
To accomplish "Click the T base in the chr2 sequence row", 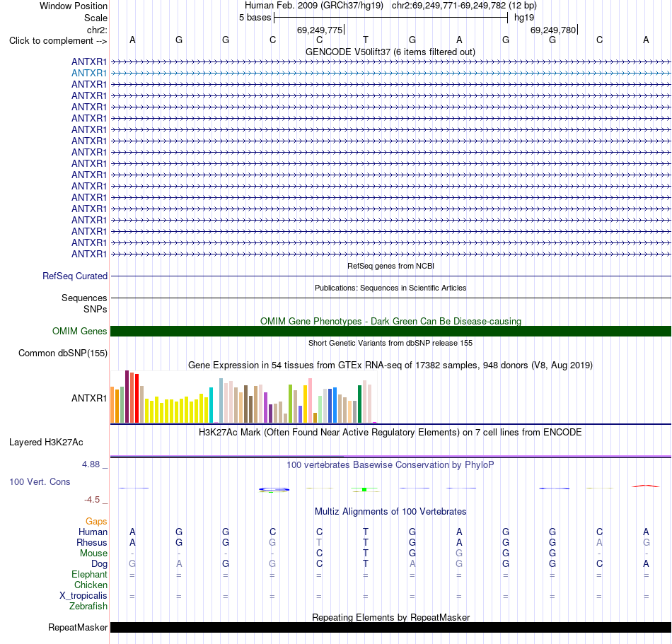I will (x=366, y=40).
